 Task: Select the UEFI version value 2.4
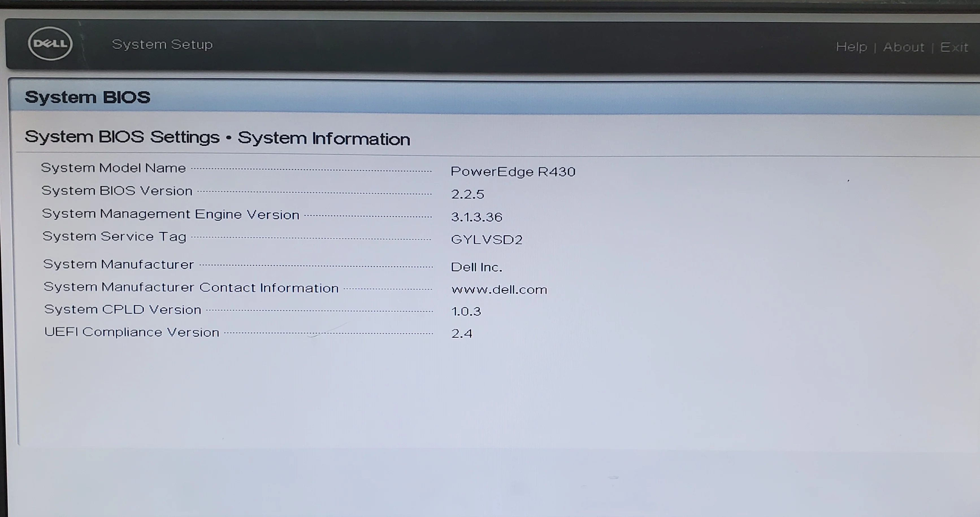462,334
